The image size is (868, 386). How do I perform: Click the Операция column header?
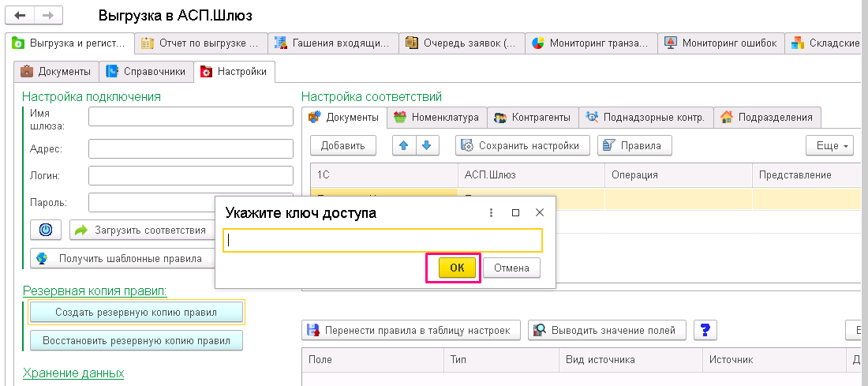[x=678, y=175]
